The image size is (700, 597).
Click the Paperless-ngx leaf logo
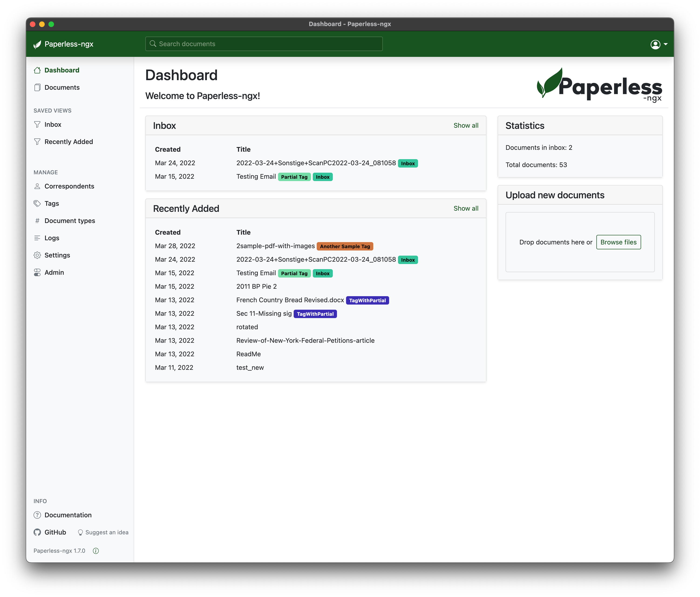click(x=37, y=44)
